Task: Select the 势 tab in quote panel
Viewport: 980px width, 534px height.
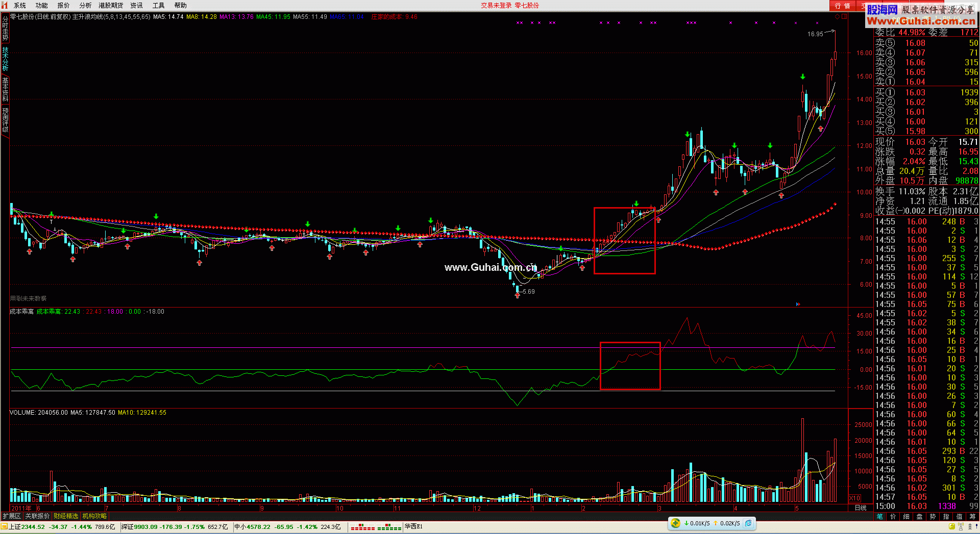Action: coord(933,516)
